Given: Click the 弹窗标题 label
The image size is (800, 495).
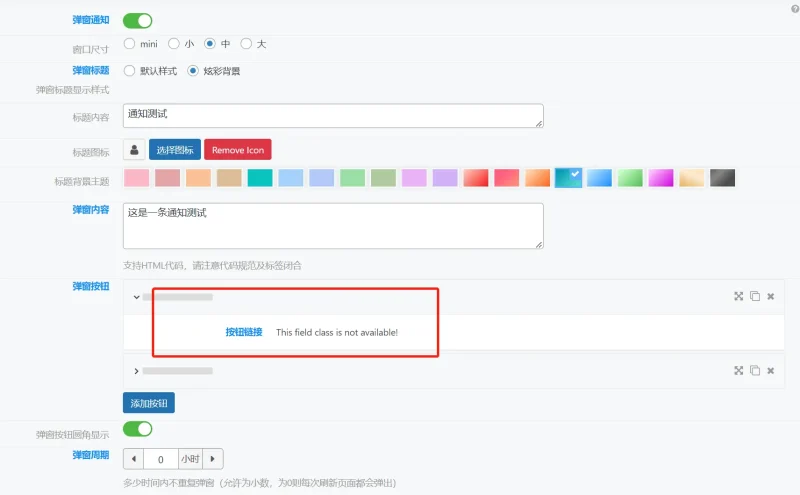Looking at the screenshot, I should pos(91,70).
